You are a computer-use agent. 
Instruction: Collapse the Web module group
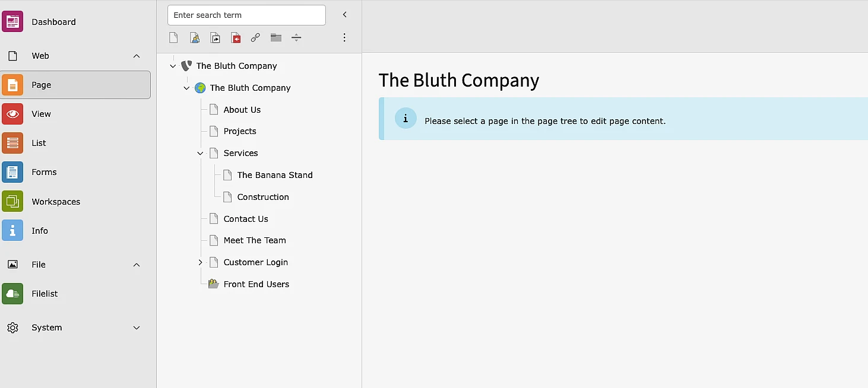pyautogui.click(x=137, y=56)
